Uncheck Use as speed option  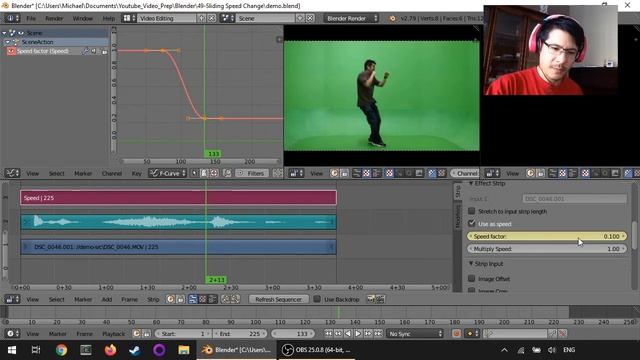click(471, 224)
